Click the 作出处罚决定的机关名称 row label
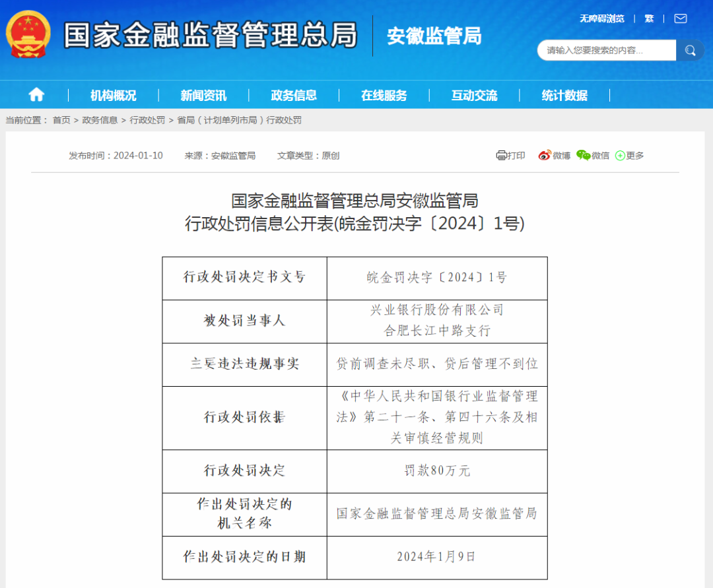This screenshot has width=713, height=588. click(x=245, y=514)
